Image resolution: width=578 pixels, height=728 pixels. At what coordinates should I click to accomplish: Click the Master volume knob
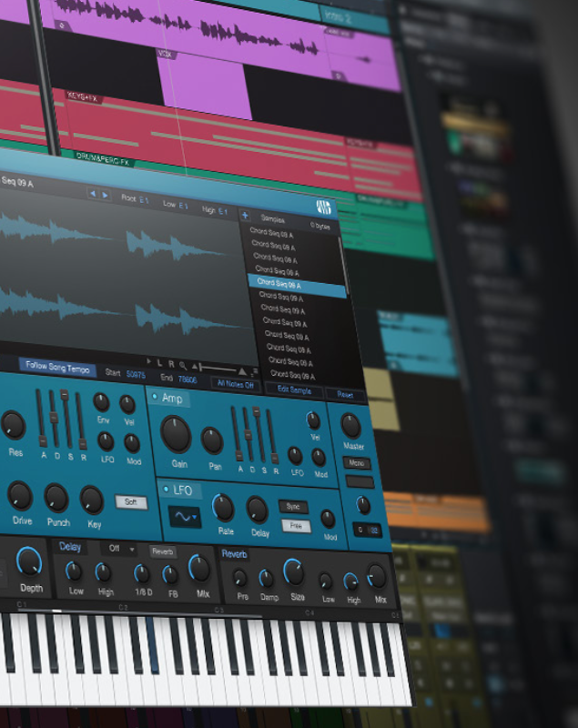click(351, 426)
